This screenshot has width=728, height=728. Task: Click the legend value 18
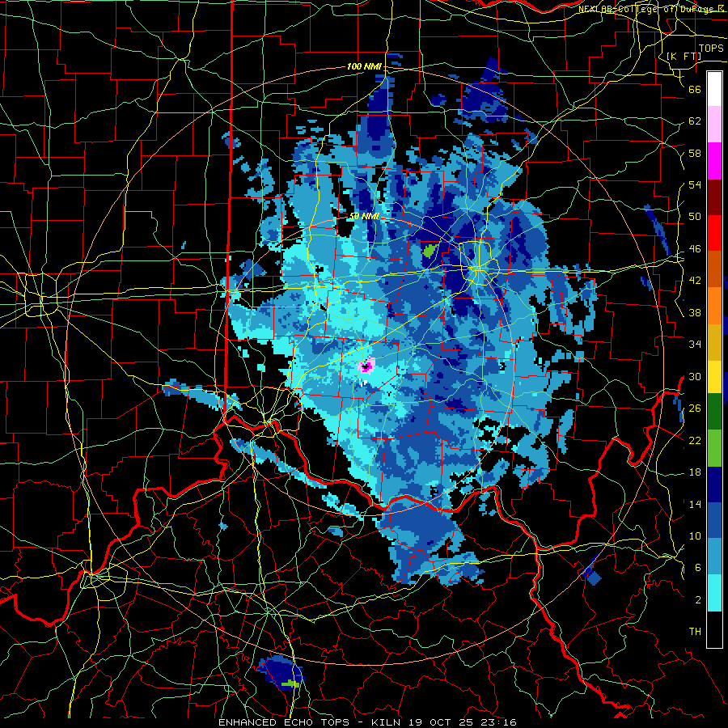(x=695, y=472)
